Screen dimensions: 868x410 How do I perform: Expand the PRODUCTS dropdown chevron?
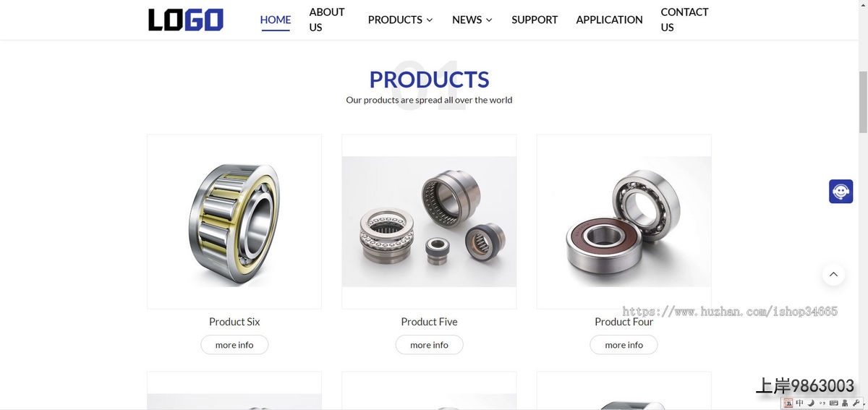[430, 20]
